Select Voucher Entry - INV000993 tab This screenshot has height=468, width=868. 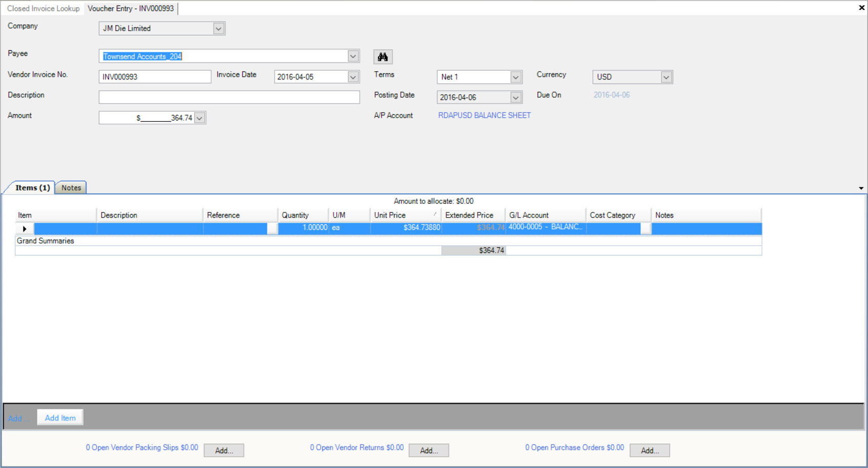pyautogui.click(x=131, y=8)
